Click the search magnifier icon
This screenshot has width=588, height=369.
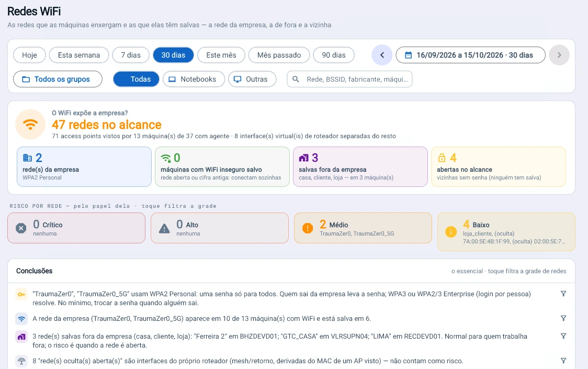[x=296, y=79]
